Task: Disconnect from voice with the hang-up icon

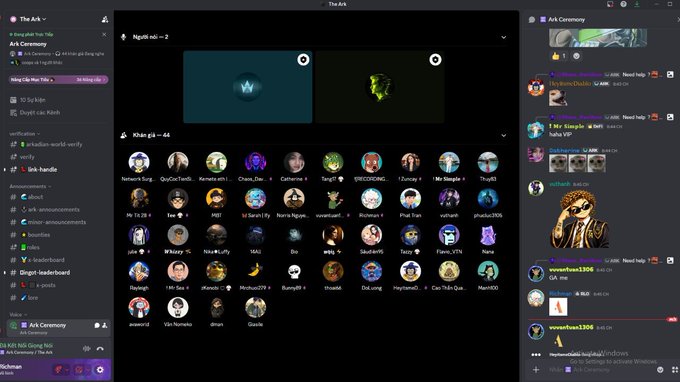Action: coord(100,349)
